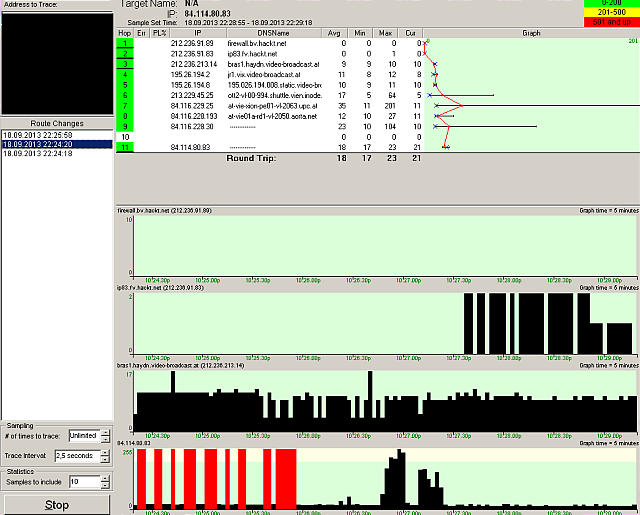Edit the Samples to include field
The height and width of the screenshot is (515, 640).
(x=82, y=482)
